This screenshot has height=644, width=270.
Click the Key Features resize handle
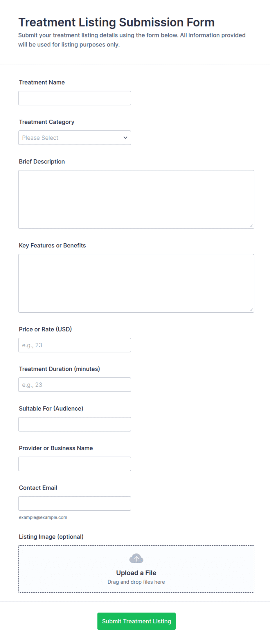[251, 310]
